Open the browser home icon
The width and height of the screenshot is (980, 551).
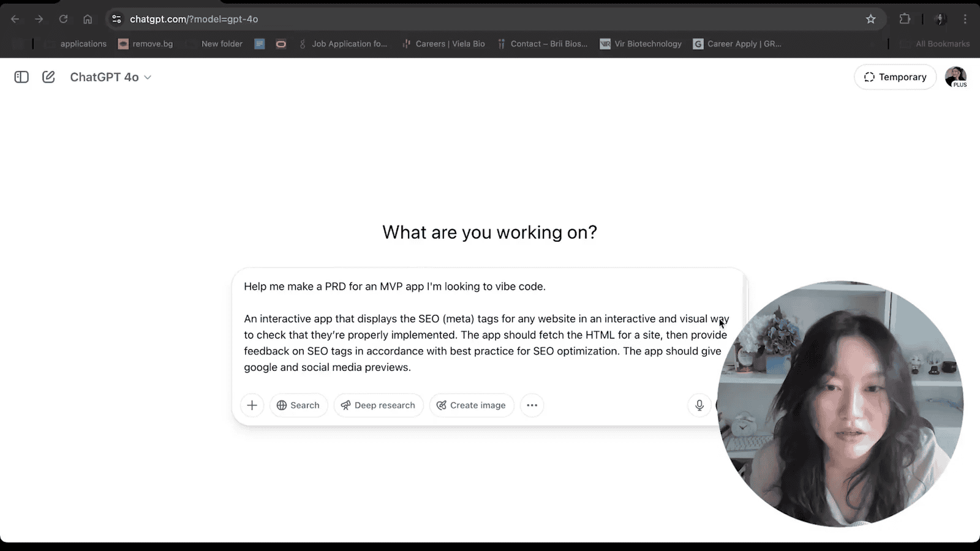88,19
